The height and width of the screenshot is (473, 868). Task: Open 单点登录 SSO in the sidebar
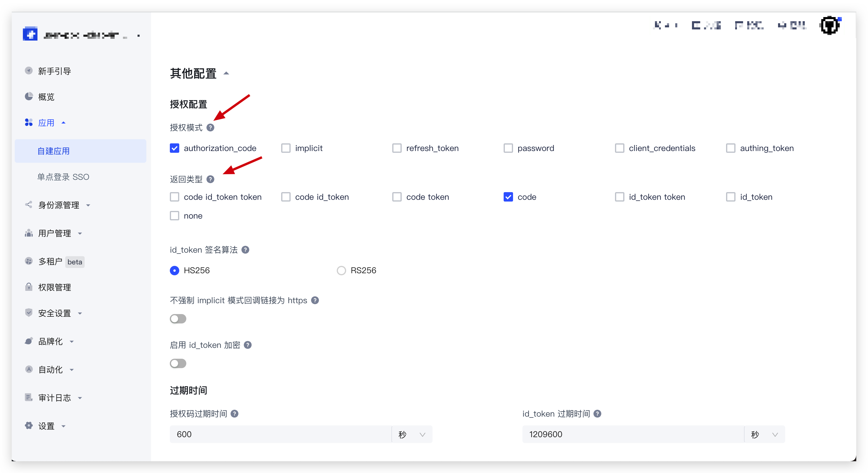click(63, 177)
